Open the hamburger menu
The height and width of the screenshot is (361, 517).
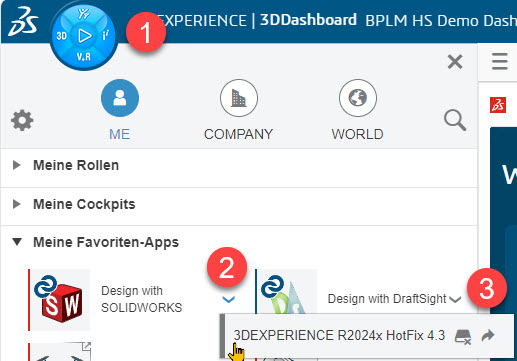coord(499,62)
